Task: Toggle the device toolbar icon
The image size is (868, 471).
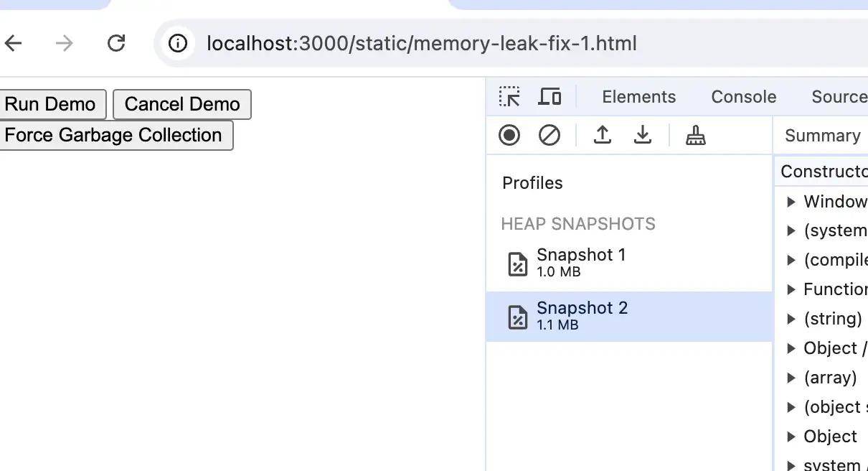Action: tap(549, 97)
